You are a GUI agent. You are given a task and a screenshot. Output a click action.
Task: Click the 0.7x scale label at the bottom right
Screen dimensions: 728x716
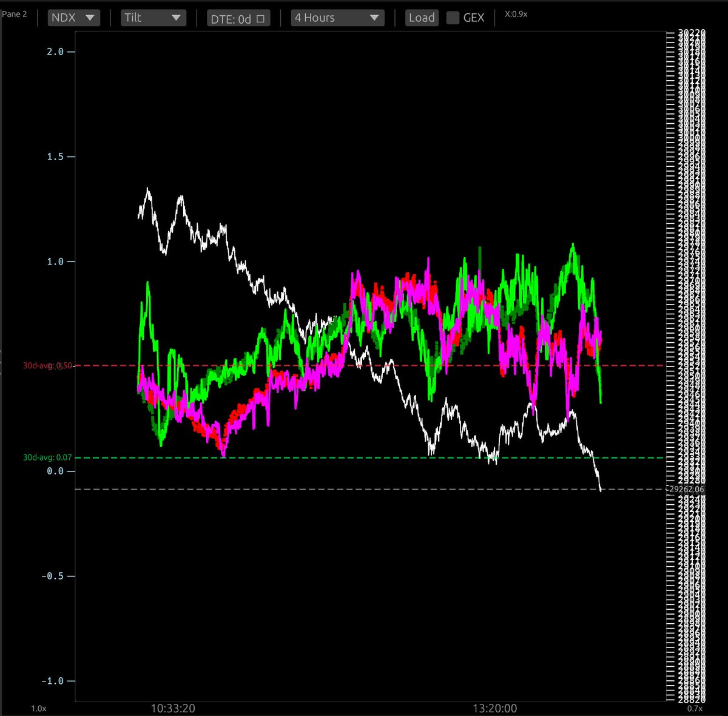pyautogui.click(x=695, y=708)
